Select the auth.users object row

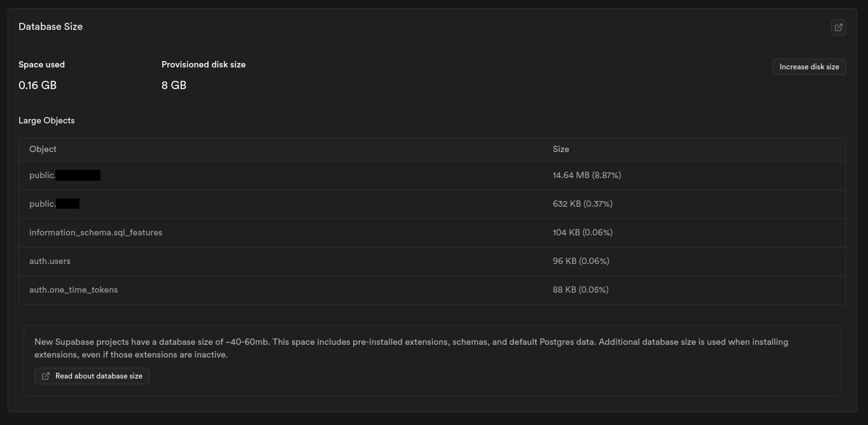click(x=50, y=261)
